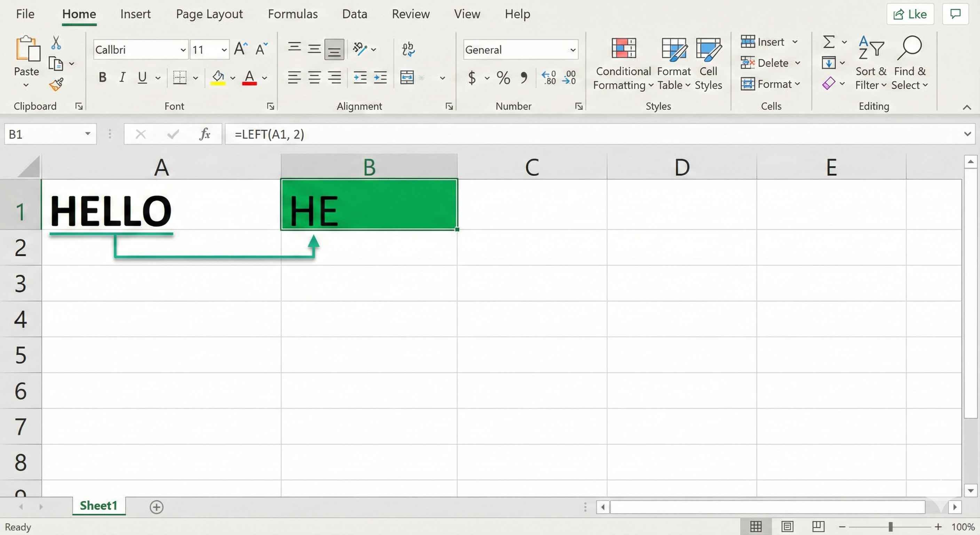Expand the fill color options
The image size is (980, 535).
(x=233, y=78)
